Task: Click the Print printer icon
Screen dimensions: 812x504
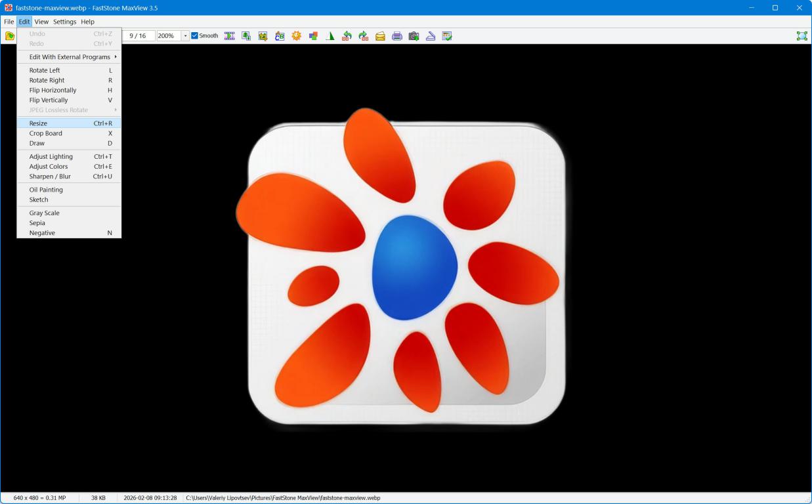Action: [397, 36]
